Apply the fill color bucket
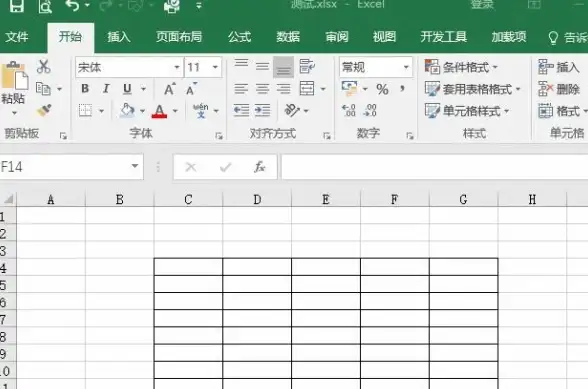The width and height of the screenshot is (588, 389). coord(127,111)
